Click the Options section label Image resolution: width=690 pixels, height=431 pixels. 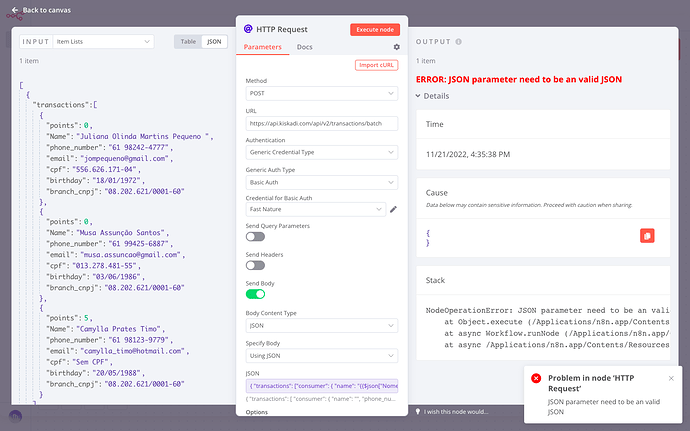257,413
